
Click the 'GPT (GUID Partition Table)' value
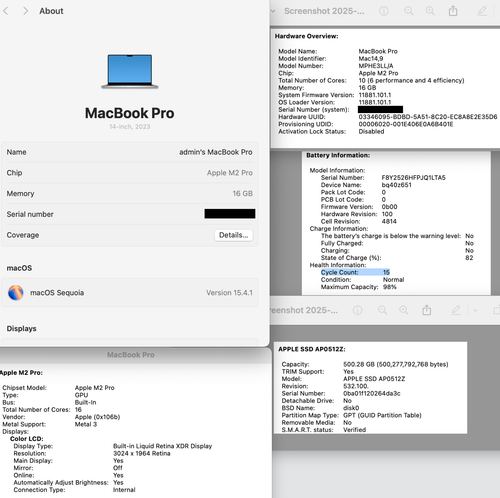point(382,415)
